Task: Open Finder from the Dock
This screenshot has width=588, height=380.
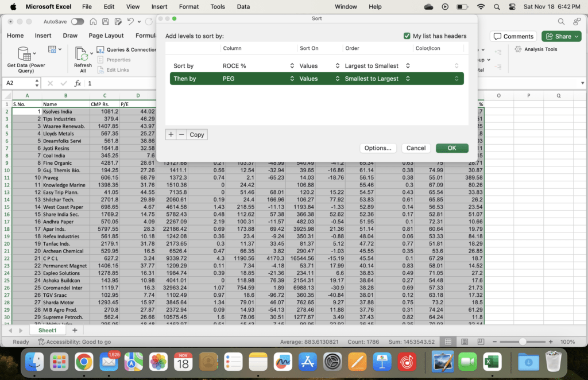Action: pyautogui.click(x=34, y=362)
